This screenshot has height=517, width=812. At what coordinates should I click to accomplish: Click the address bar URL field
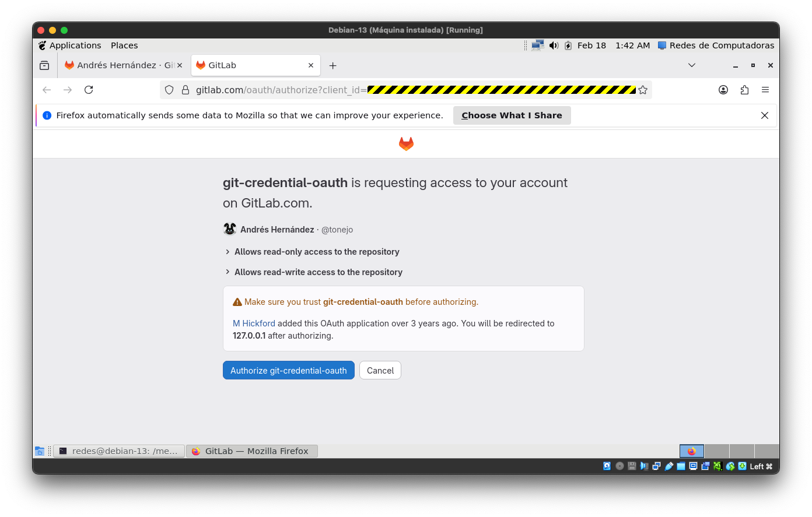click(406, 90)
